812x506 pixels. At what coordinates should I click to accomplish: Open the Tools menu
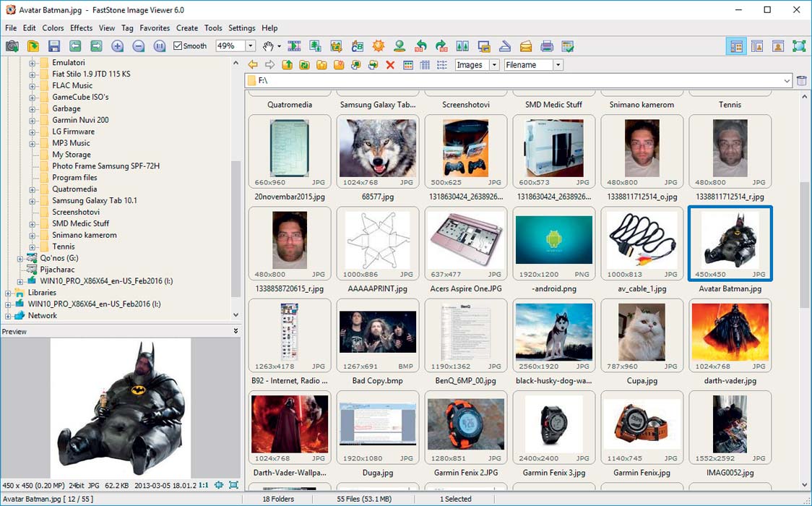213,28
